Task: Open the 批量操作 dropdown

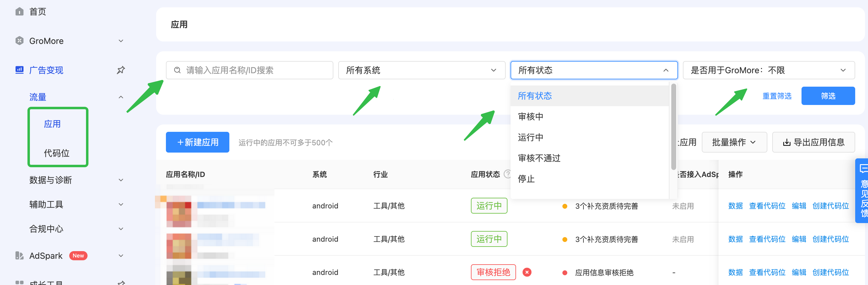Action: click(734, 142)
